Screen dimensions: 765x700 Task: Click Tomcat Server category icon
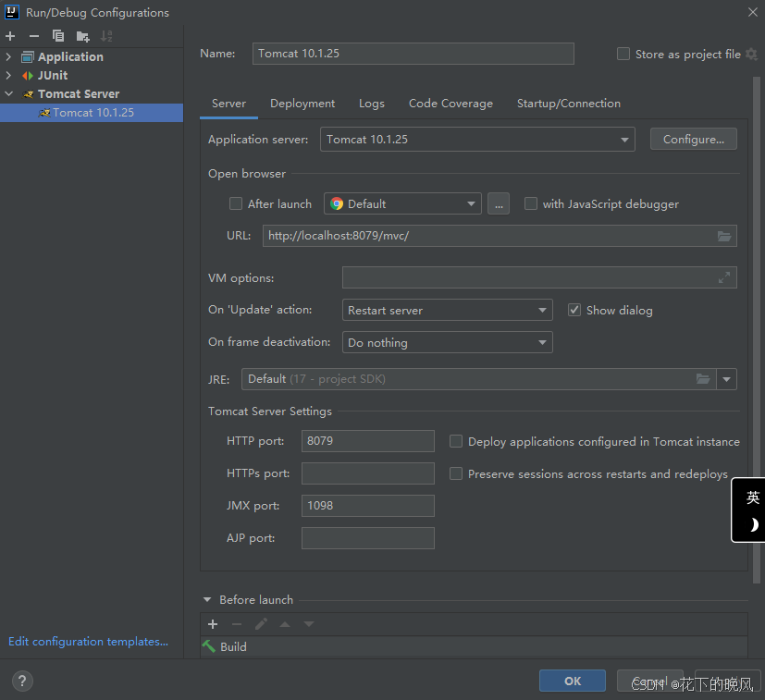(x=29, y=94)
